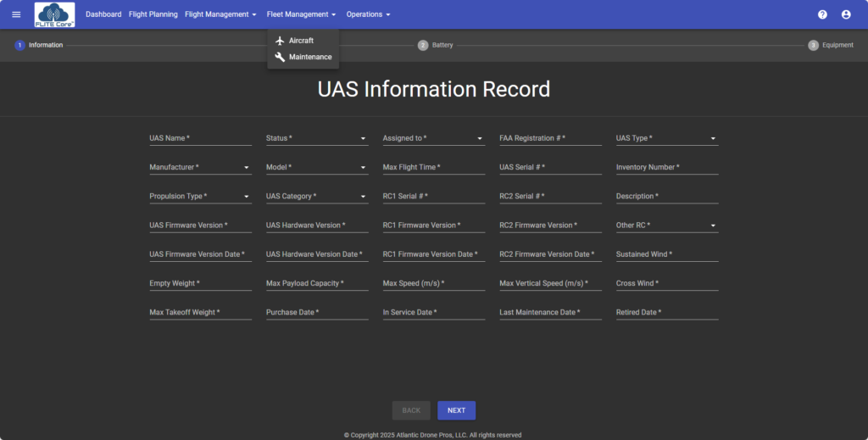The height and width of the screenshot is (440, 868).
Task: Click the wrench icon beside Maintenance
Action: (281, 57)
